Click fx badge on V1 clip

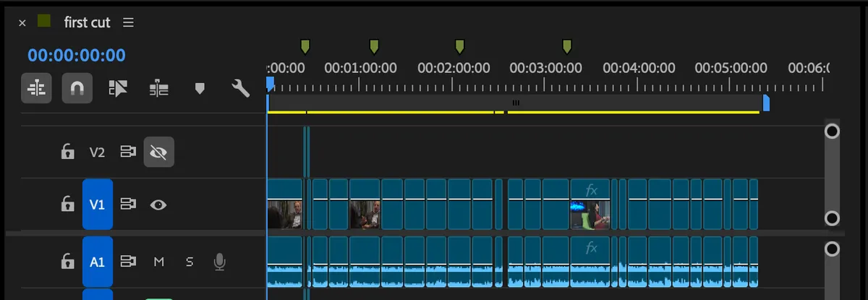pyautogui.click(x=592, y=190)
